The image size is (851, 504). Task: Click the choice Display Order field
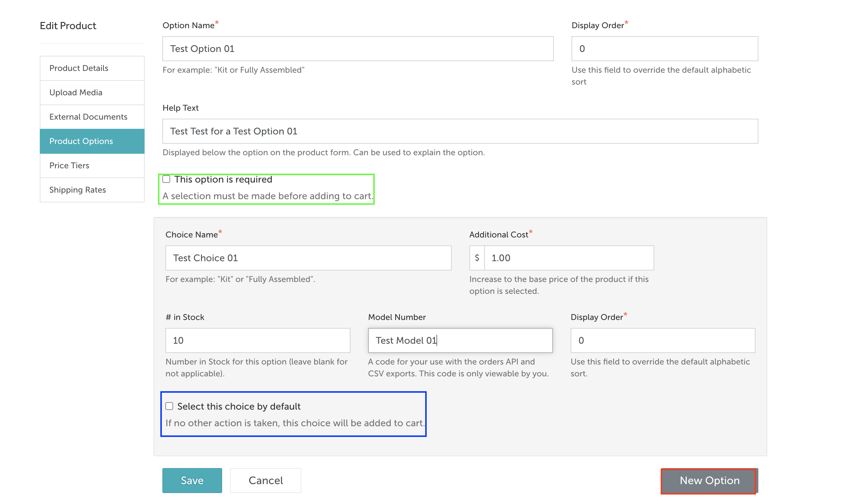(662, 340)
